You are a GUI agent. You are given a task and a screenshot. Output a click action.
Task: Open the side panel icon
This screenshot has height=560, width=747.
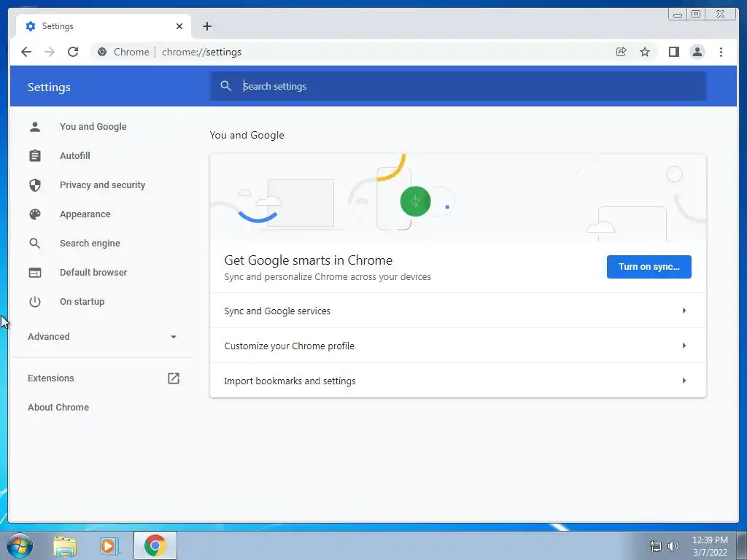(673, 52)
